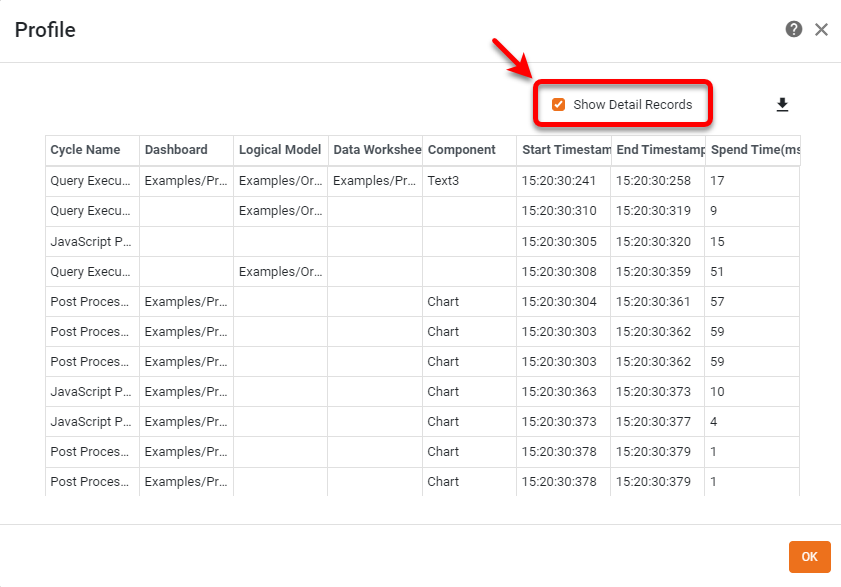Click the Data Worksheet column header

[376, 150]
